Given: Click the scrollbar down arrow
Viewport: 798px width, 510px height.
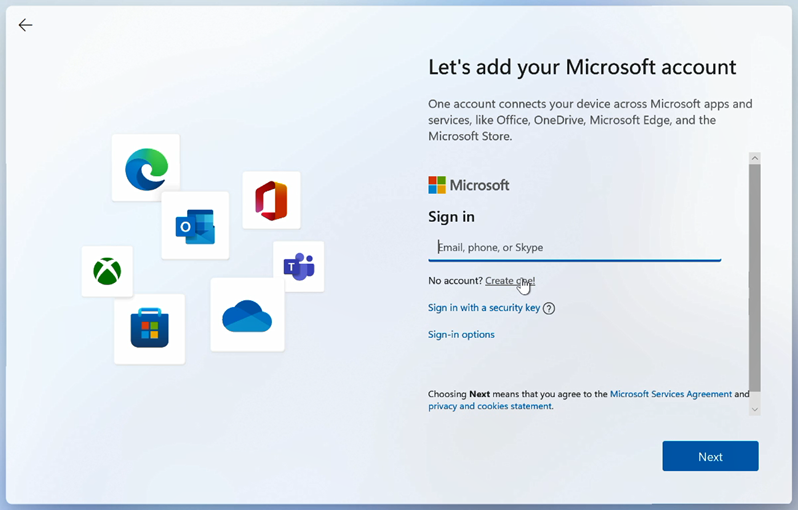Looking at the screenshot, I should [x=755, y=409].
